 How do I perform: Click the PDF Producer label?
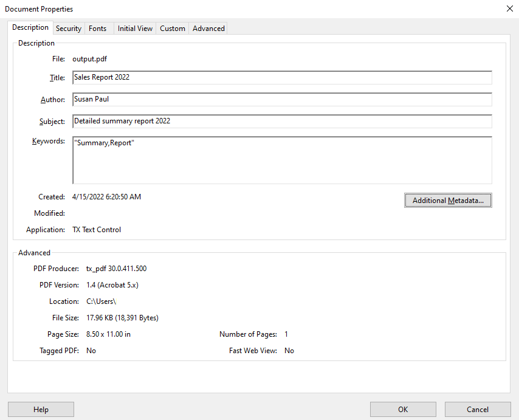coord(57,269)
